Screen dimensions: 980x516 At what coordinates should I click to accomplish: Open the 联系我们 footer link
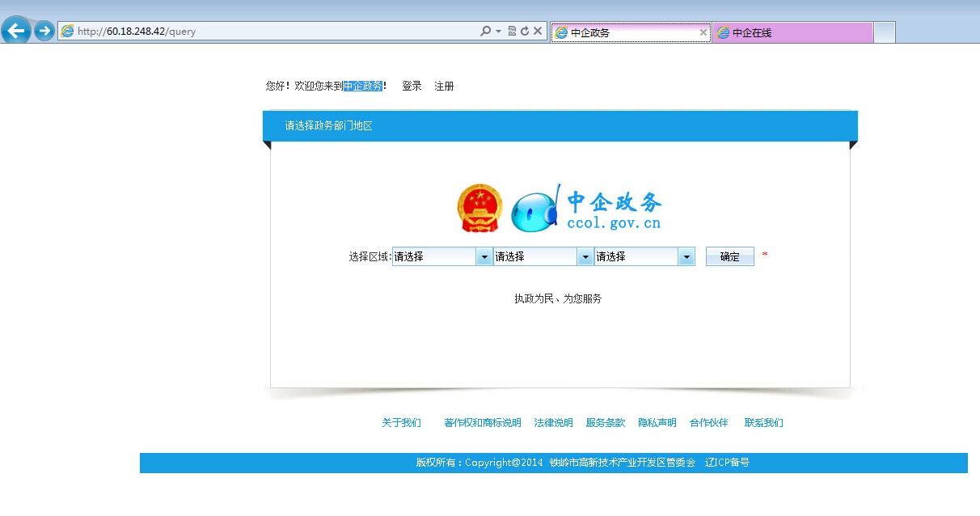tap(764, 422)
